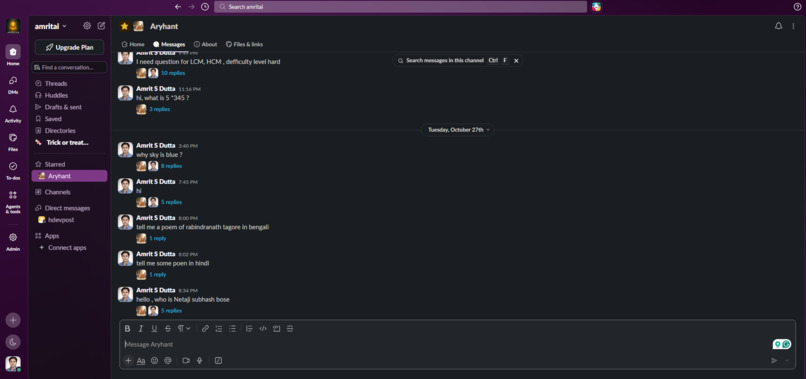The width and height of the screenshot is (806, 379).
Task: Click the attach plus button in composer
Action: click(129, 360)
